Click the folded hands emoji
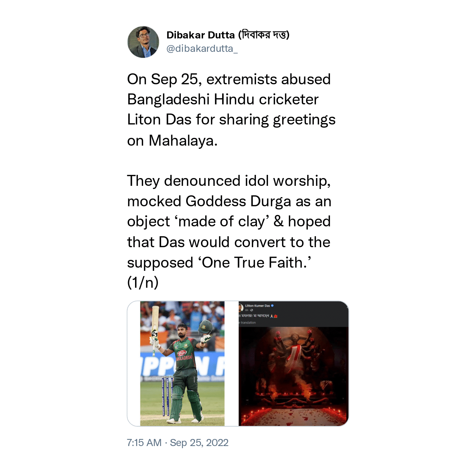 [x=271, y=316]
